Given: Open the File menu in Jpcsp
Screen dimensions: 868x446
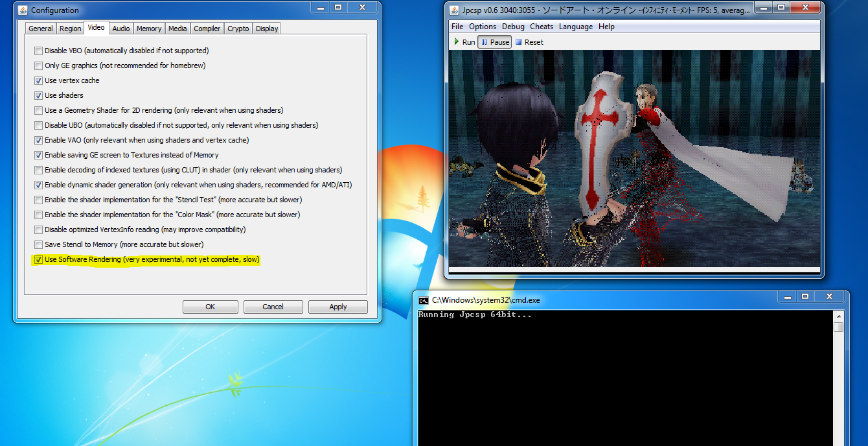Looking at the screenshot, I should pyautogui.click(x=457, y=27).
